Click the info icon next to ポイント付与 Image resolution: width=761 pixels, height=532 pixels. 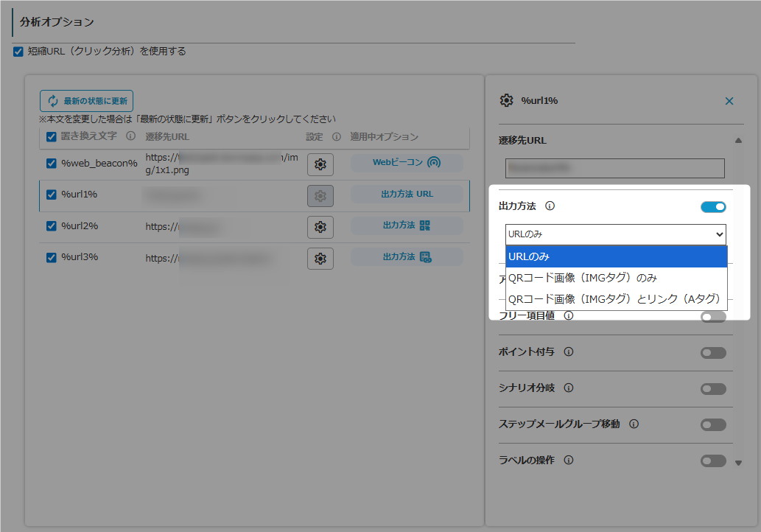tap(569, 351)
